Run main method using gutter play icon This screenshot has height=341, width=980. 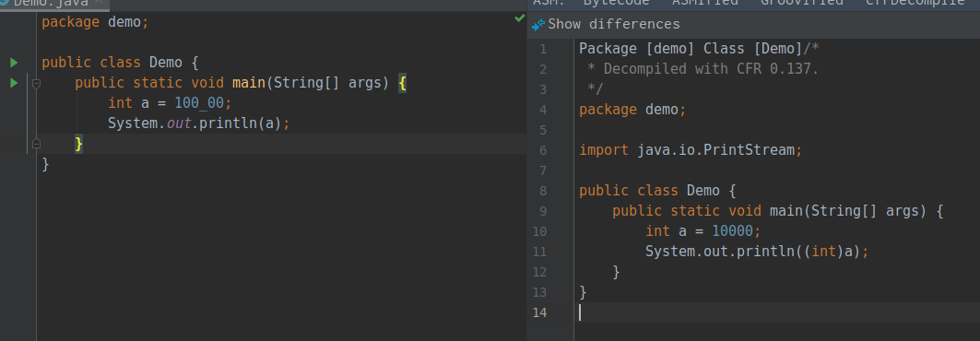(x=14, y=82)
